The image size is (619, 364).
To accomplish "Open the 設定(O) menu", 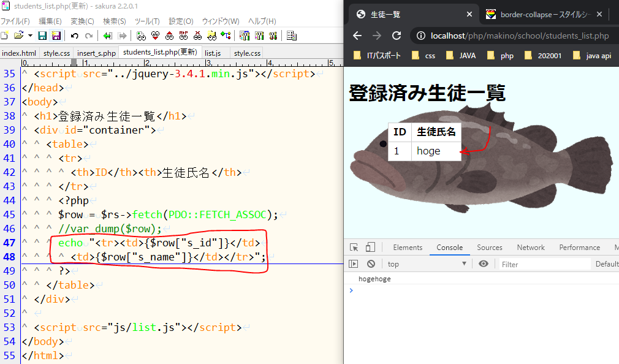I will click(181, 21).
